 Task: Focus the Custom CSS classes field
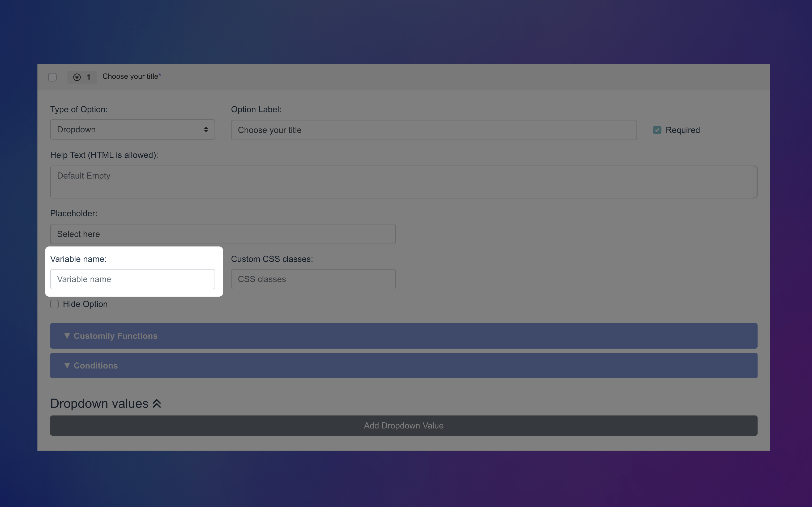[x=313, y=279]
